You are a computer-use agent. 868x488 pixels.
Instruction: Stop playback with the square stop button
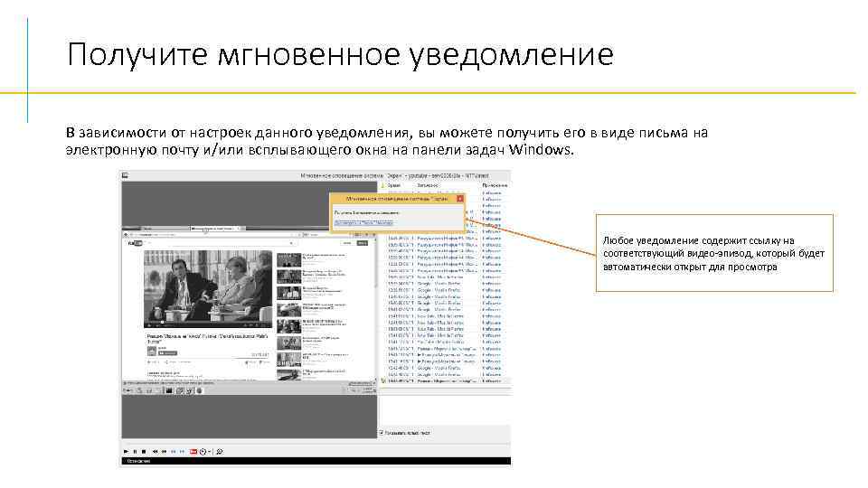click(x=144, y=452)
